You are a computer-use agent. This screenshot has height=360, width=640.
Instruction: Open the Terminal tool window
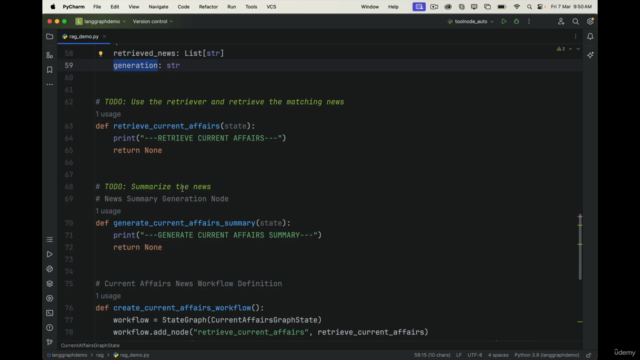(x=49, y=313)
